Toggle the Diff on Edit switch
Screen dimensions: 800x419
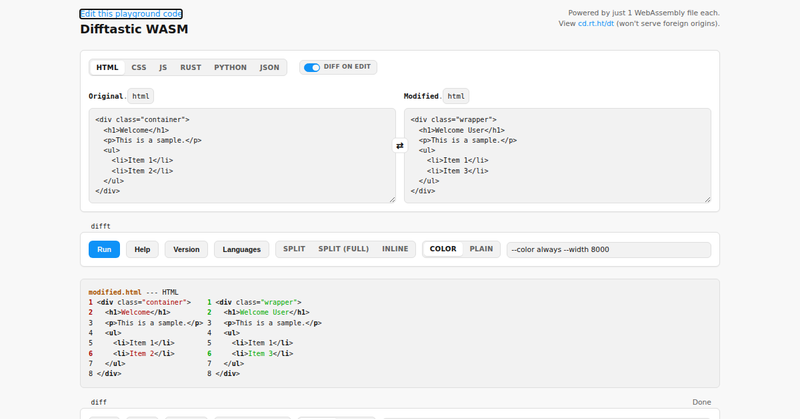(312, 67)
